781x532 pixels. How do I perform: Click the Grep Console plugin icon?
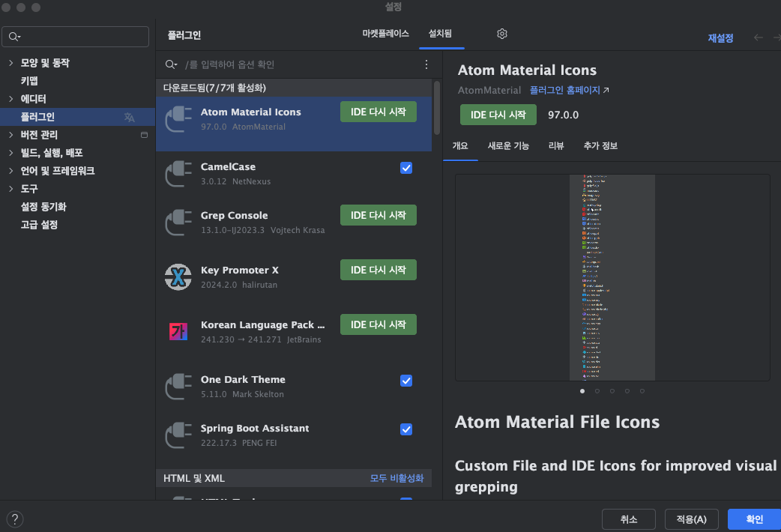[178, 223]
